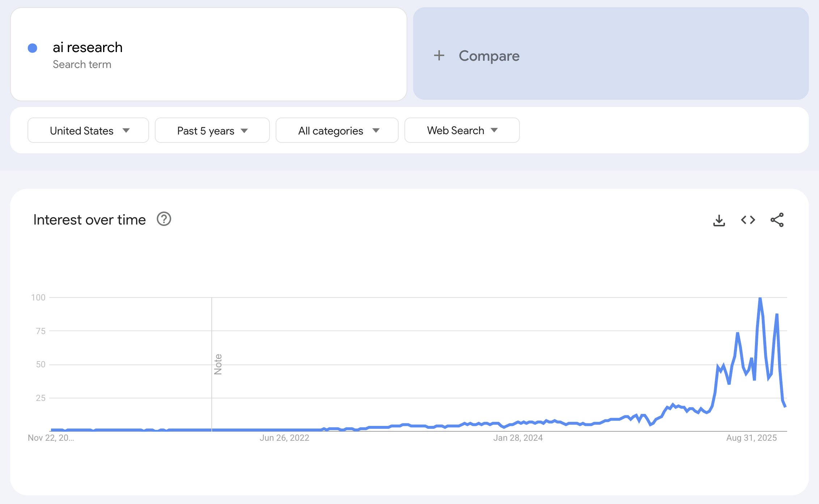
Task: Click the embed code icon
Action: tap(748, 220)
